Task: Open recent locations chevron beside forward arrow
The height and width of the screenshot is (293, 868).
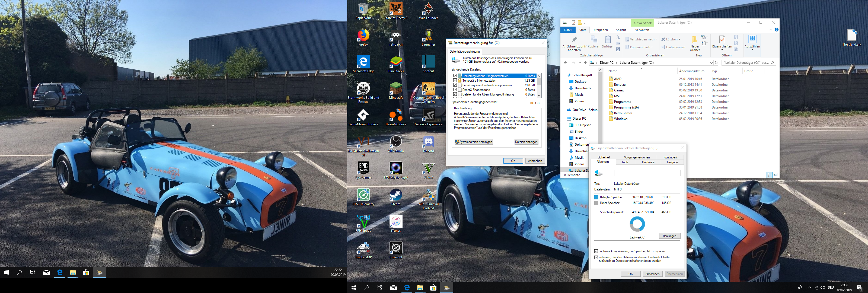Action: (580, 63)
